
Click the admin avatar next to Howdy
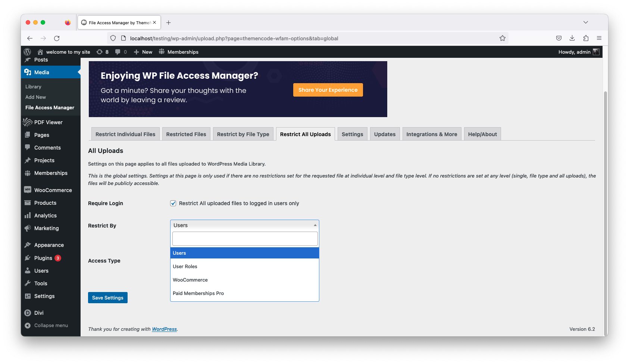(596, 52)
